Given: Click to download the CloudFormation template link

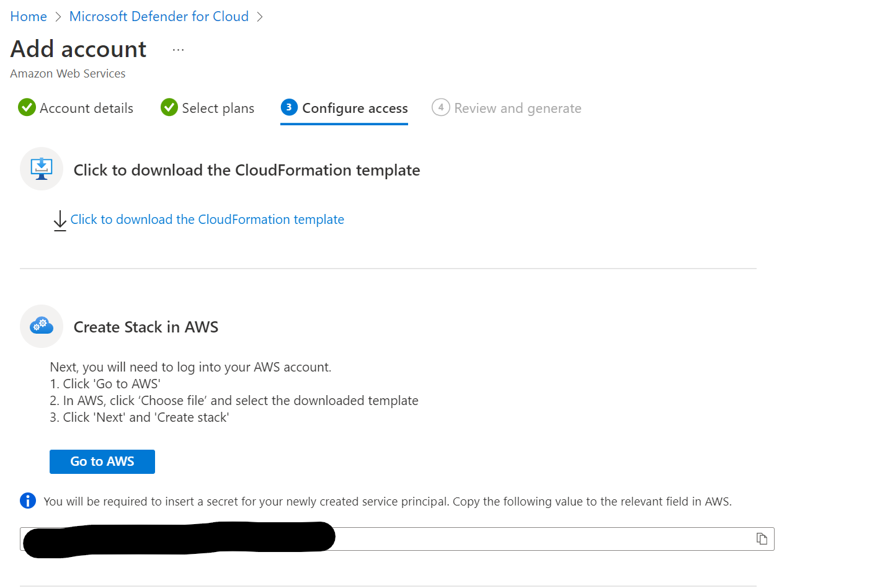Looking at the screenshot, I should click(207, 220).
